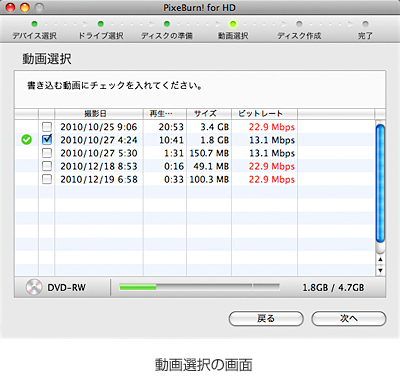Click the duration 0:33
Viewport: 400px width, 387px height.
174,179
